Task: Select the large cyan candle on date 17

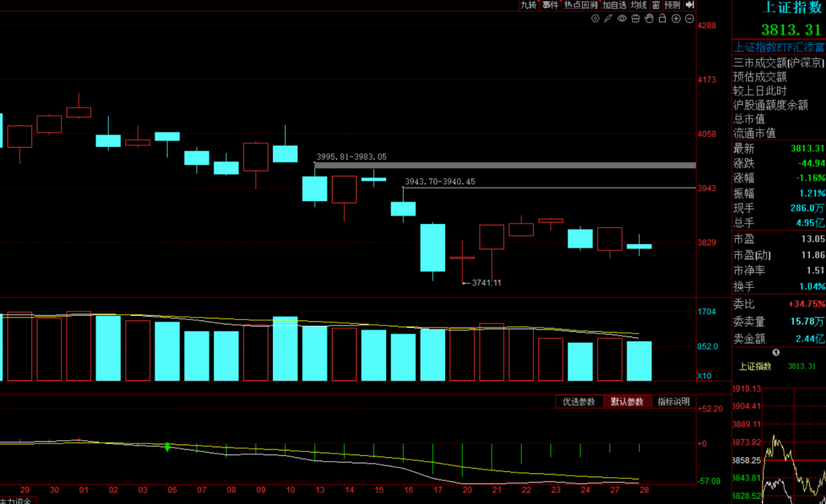Action: tap(432, 248)
